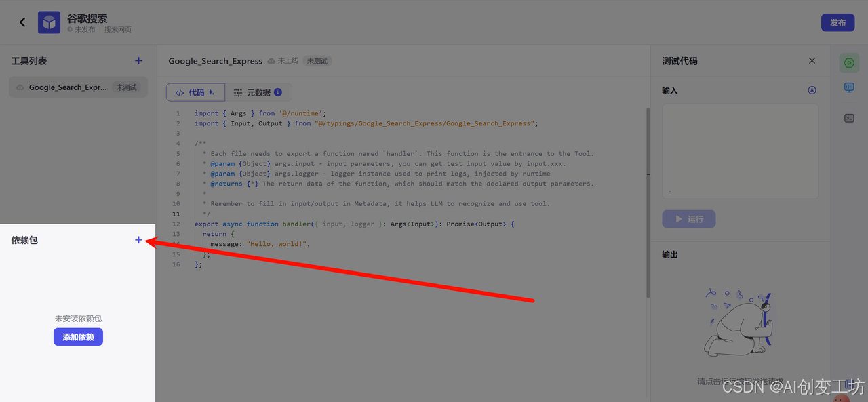
Task: Click the 未安装依赖包 empty message
Action: pyautogui.click(x=78, y=318)
